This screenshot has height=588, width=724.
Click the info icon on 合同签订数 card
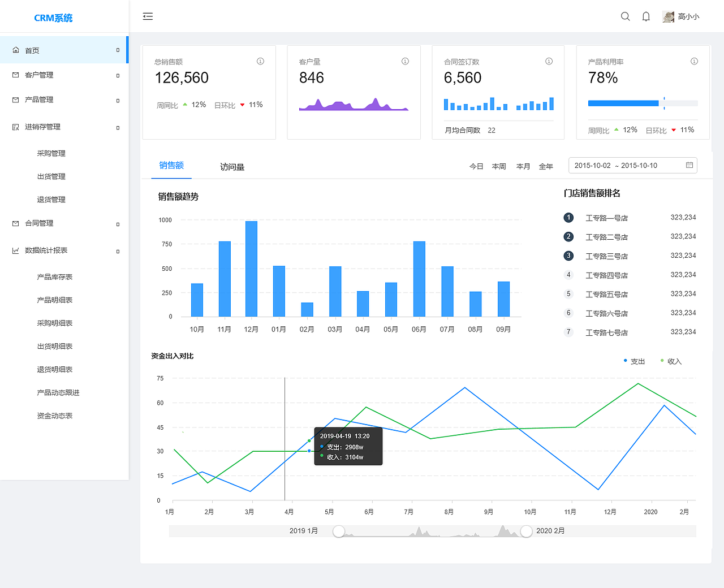[549, 61]
